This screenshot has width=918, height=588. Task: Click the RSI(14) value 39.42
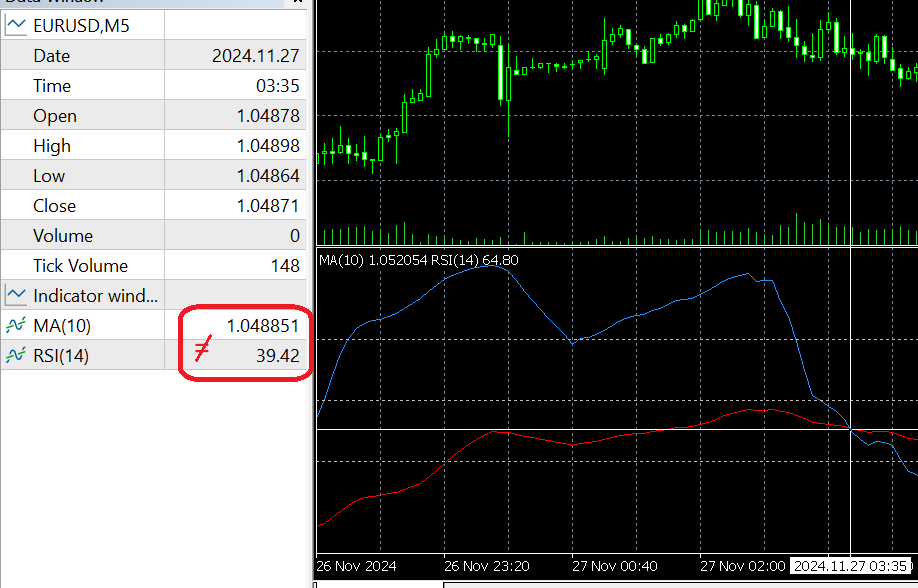coord(278,355)
